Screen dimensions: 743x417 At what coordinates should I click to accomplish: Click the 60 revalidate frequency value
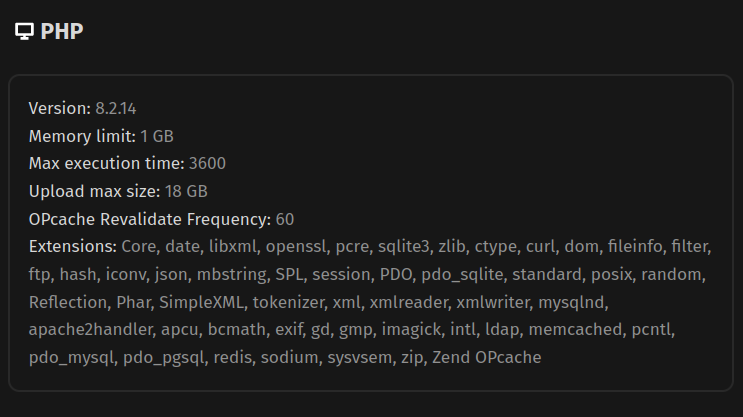coord(285,219)
